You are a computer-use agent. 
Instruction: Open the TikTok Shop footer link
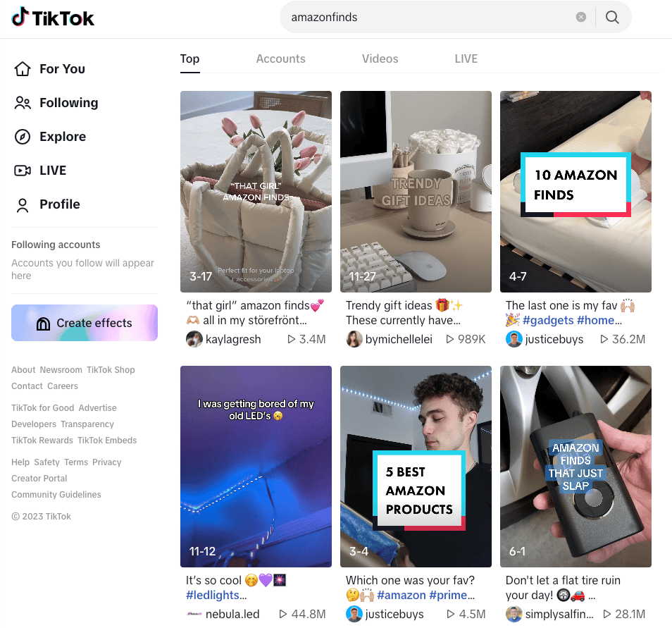(111, 370)
